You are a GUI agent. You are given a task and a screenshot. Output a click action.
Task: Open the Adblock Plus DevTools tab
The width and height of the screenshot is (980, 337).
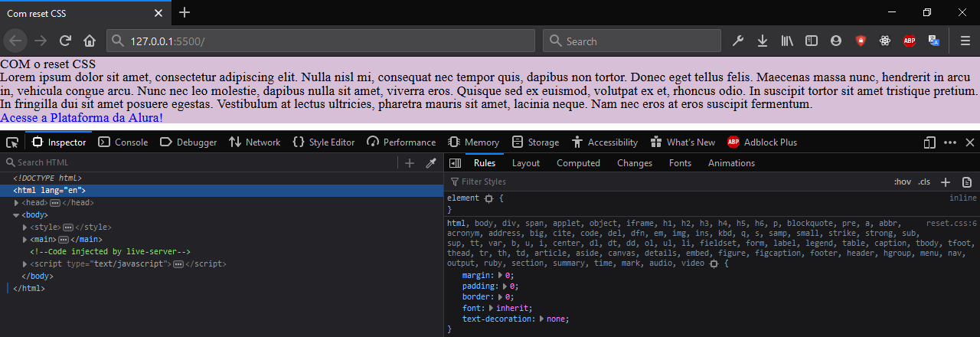(762, 142)
